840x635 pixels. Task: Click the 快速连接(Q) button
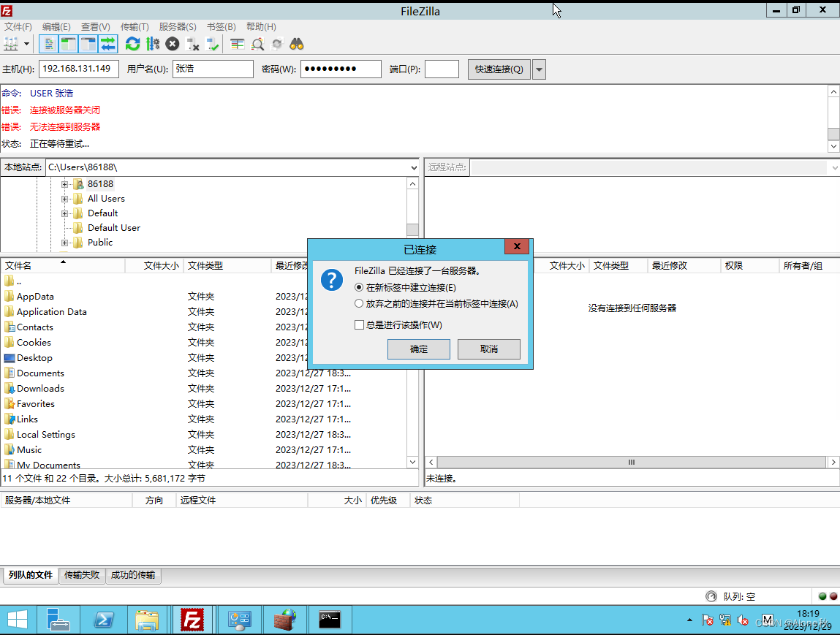pyautogui.click(x=499, y=69)
